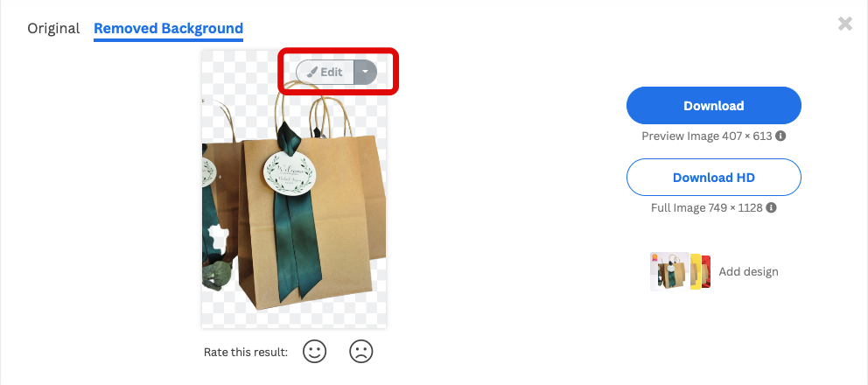Click the happy smiley rating face
Viewport: 868px width, 385px height.
click(314, 351)
